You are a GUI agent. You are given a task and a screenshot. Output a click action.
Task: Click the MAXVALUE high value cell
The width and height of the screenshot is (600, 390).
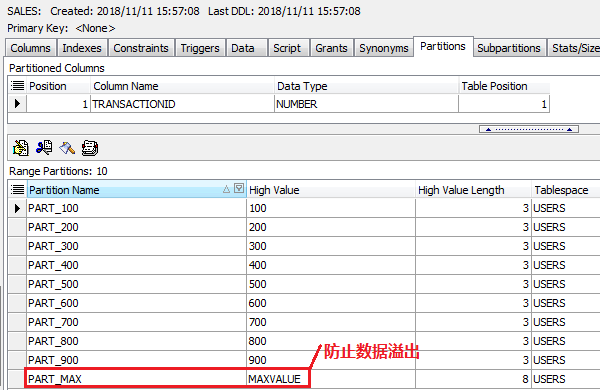click(x=331, y=379)
